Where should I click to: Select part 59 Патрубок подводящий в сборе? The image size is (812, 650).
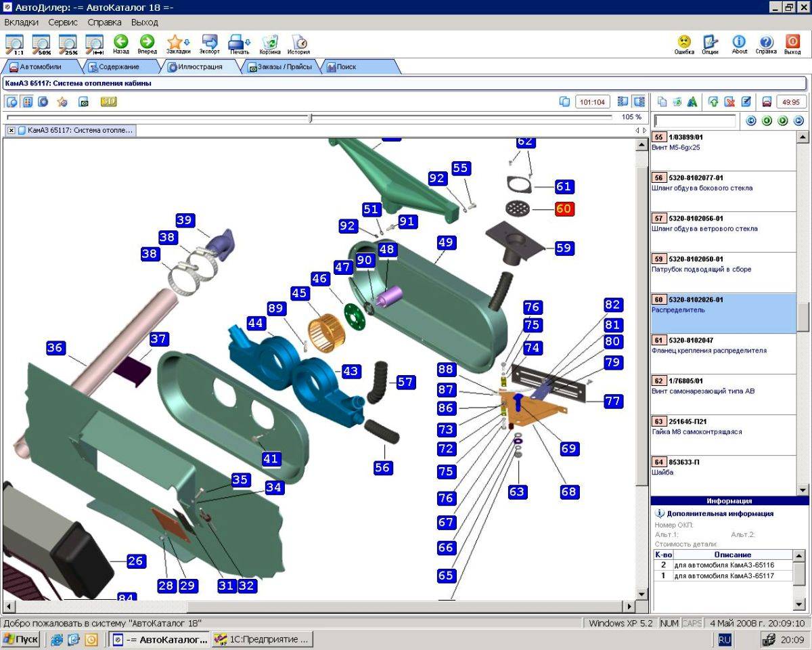pos(723,272)
